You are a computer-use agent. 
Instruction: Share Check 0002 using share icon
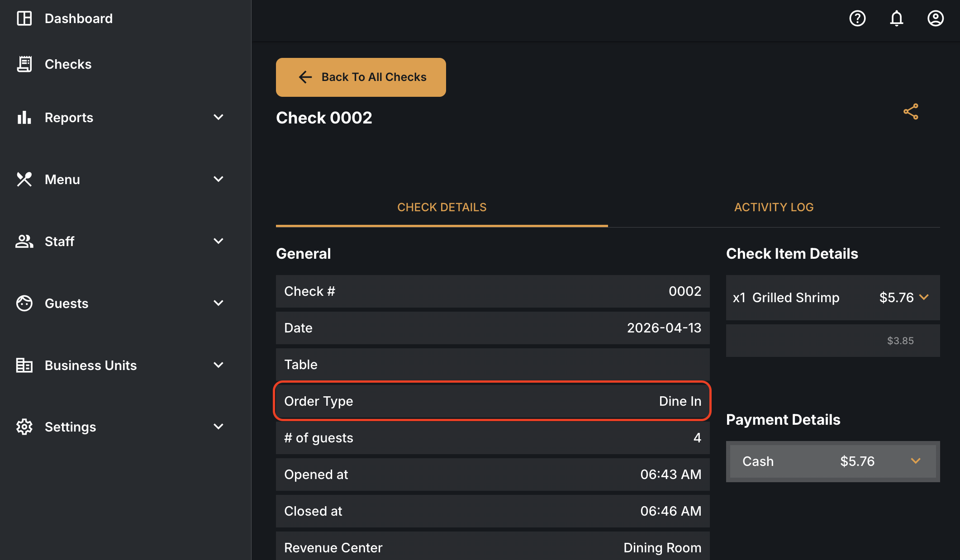click(x=911, y=112)
